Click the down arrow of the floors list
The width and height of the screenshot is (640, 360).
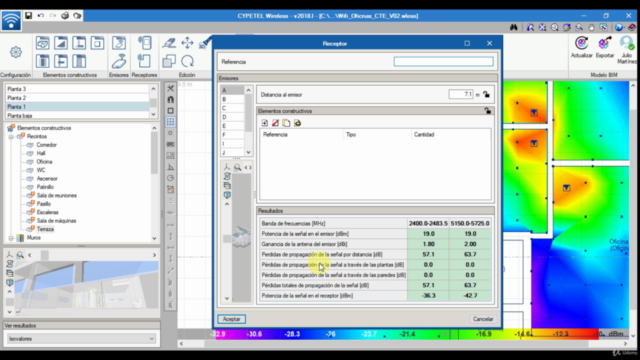click(153, 115)
